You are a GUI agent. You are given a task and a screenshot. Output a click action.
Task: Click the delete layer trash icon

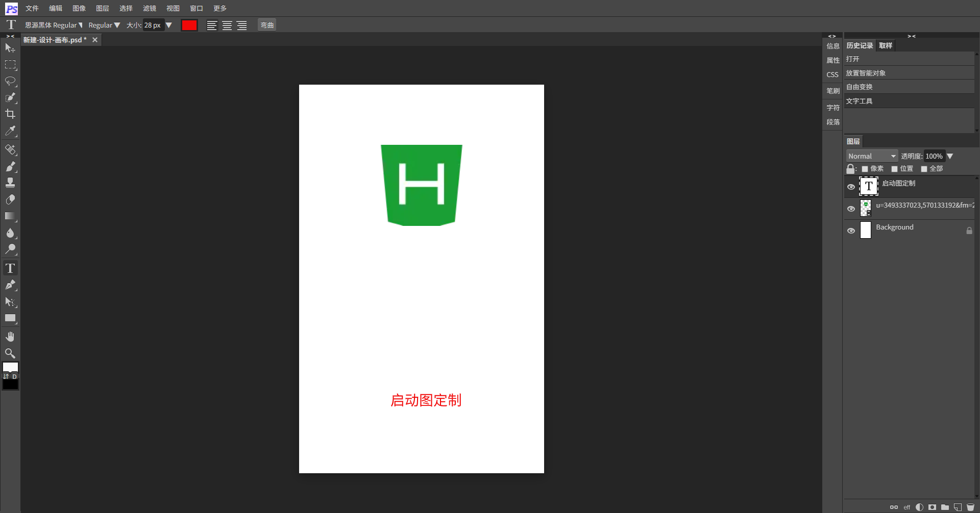(970, 507)
